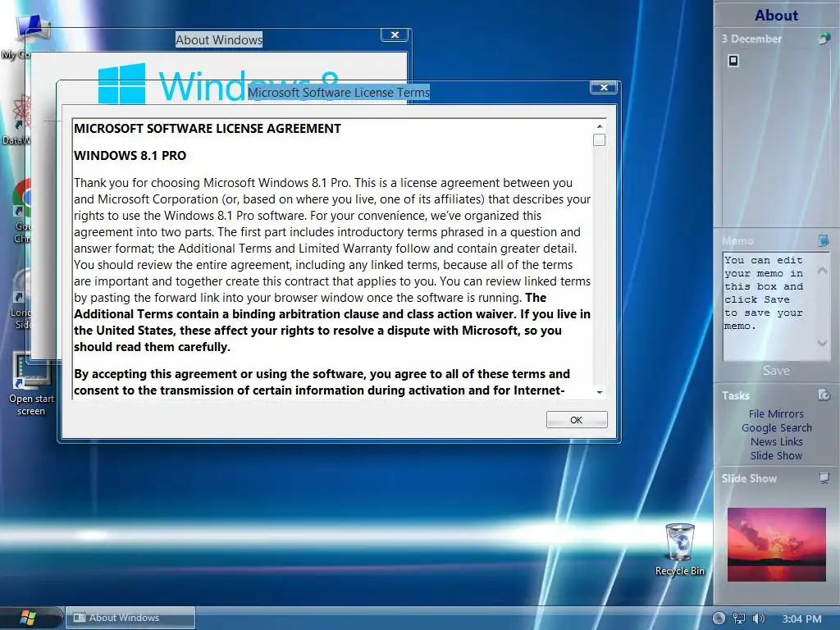Grab the license text scrollbar thumb
The height and width of the screenshot is (630, 840).
click(x=600, y=139)
